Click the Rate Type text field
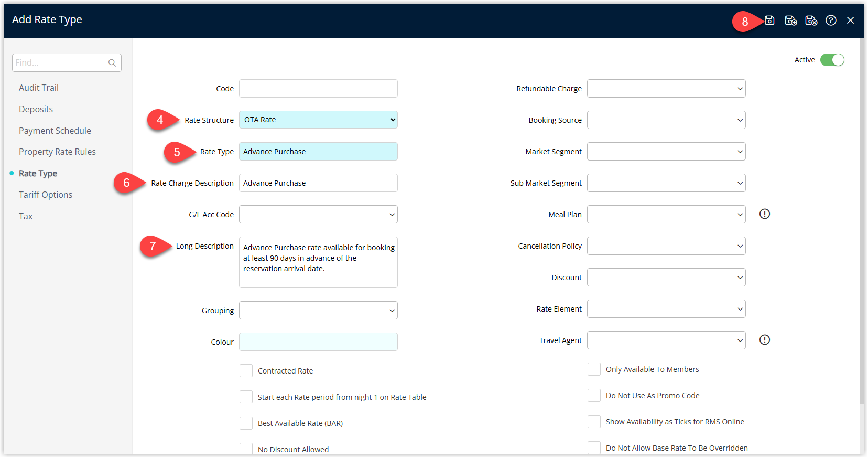 [x=318, y=151]
